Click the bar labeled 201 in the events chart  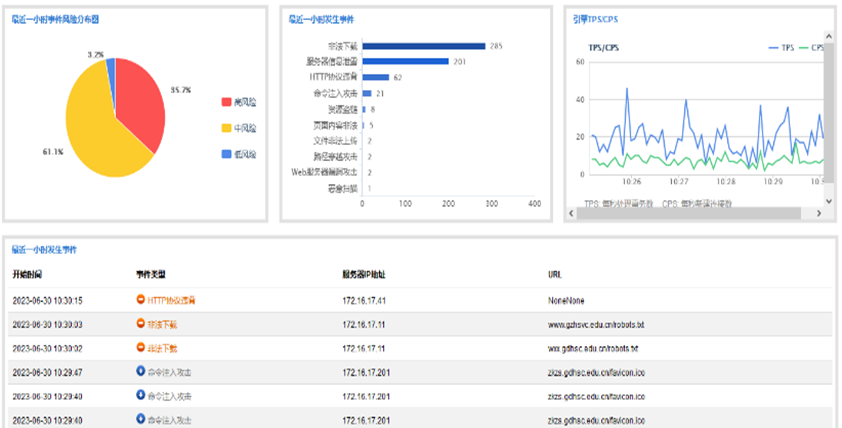point(404,61)
